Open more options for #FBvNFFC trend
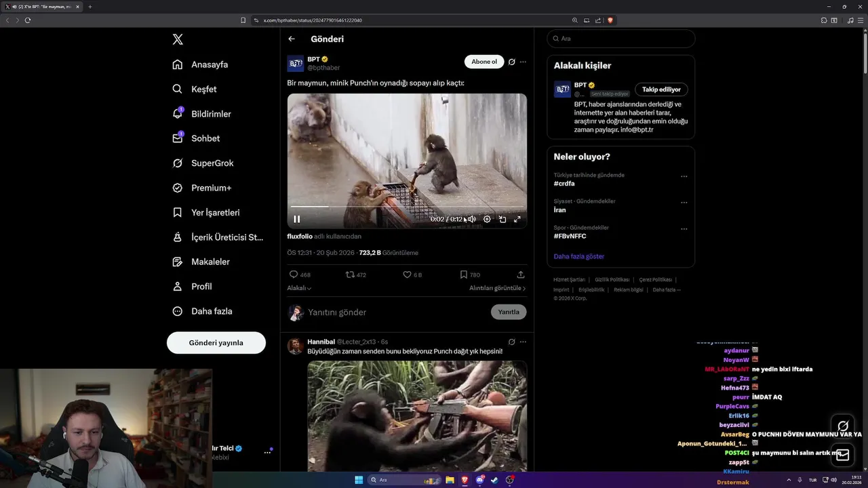The image size is (868, 488). pos(684,229)
